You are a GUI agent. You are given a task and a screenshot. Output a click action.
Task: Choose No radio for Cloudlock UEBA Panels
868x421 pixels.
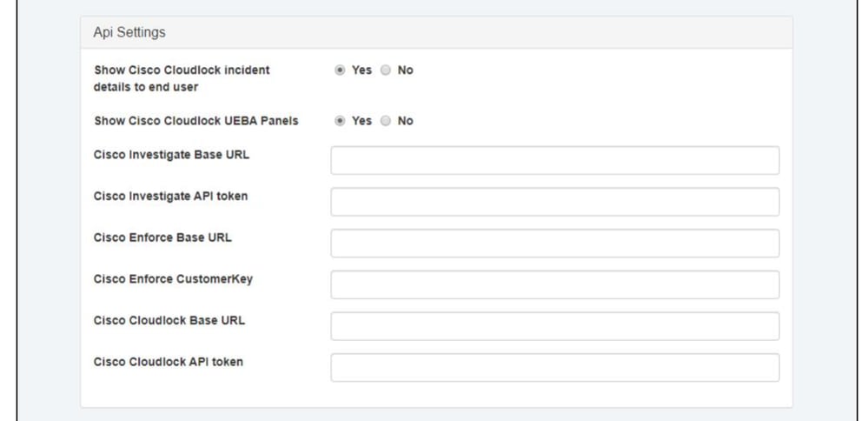point(386,121)
